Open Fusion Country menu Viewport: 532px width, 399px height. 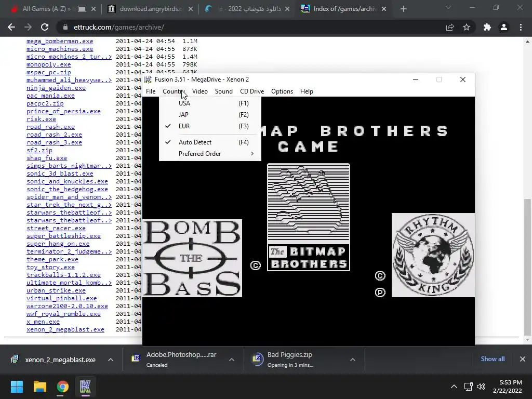[x=174, y=91]
